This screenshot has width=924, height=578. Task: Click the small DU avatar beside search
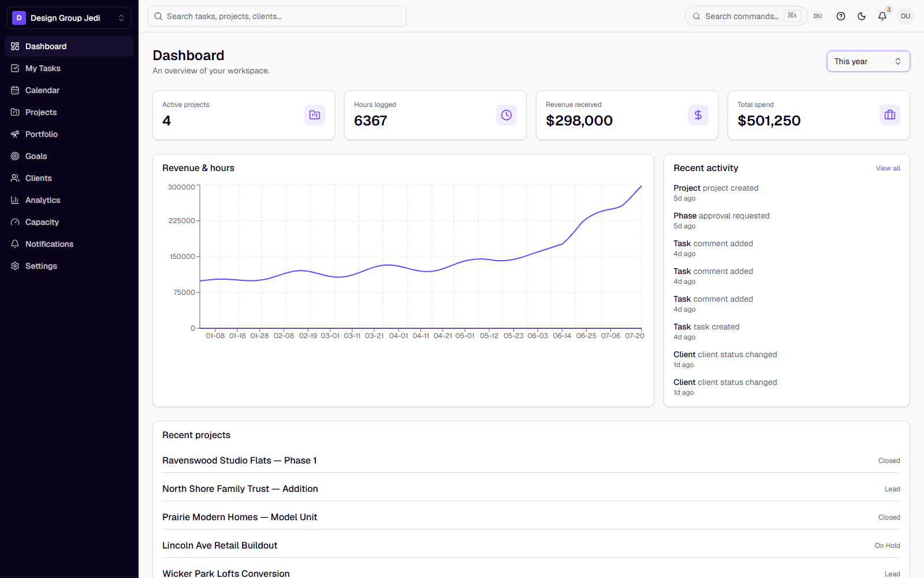pos(818,16)
